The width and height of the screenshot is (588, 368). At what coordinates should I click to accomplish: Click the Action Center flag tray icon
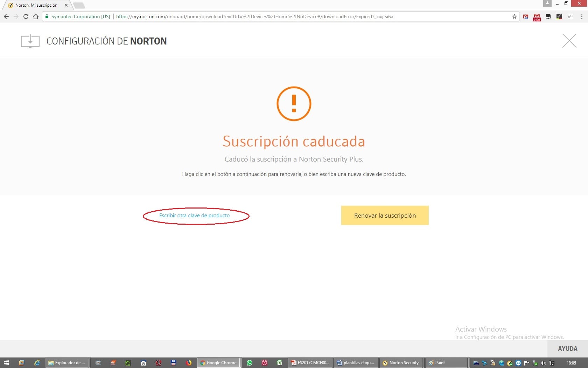coord(526,363)
